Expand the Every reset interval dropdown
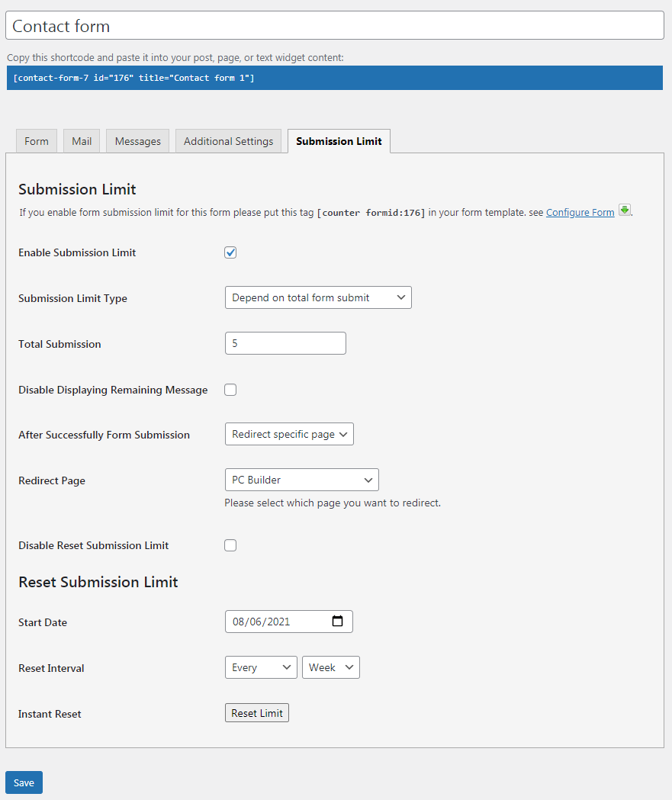The width and height of the screenshot is (672, 800). click(x=261, y=667)
